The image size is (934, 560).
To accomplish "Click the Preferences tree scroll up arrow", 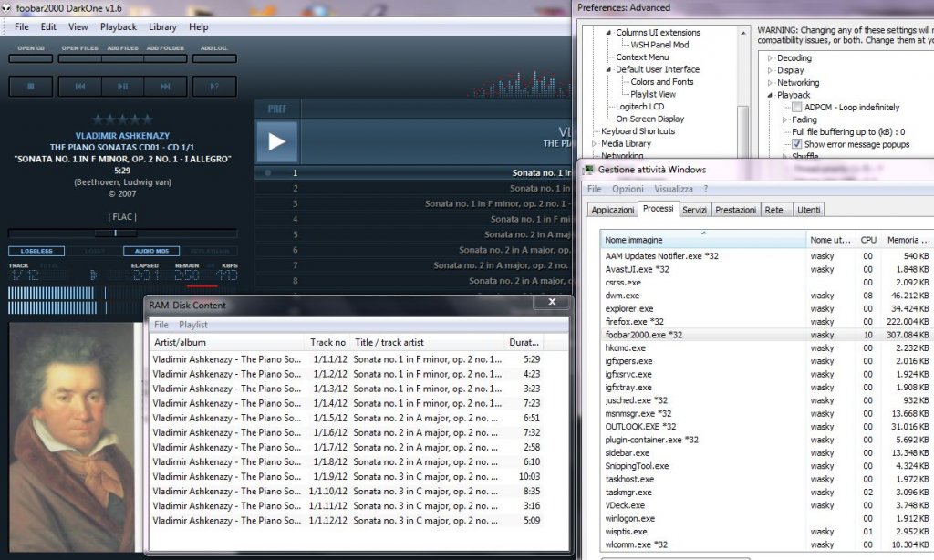I will [742, 34].
